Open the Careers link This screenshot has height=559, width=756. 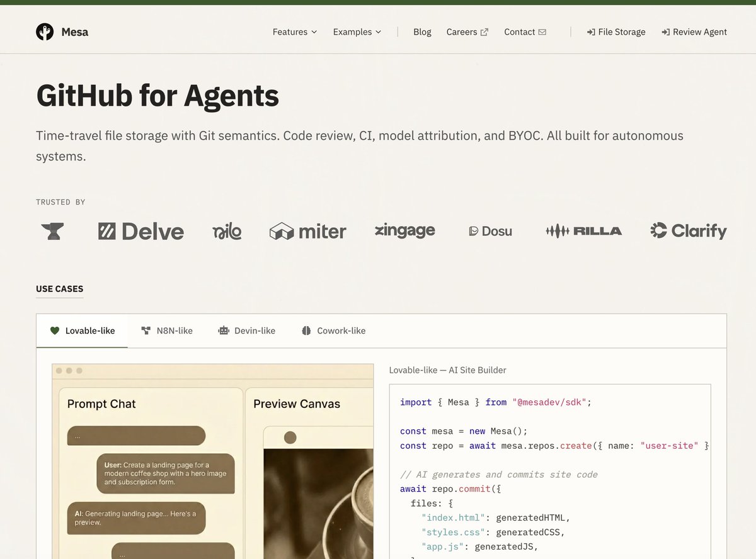[x=467, y=32]
